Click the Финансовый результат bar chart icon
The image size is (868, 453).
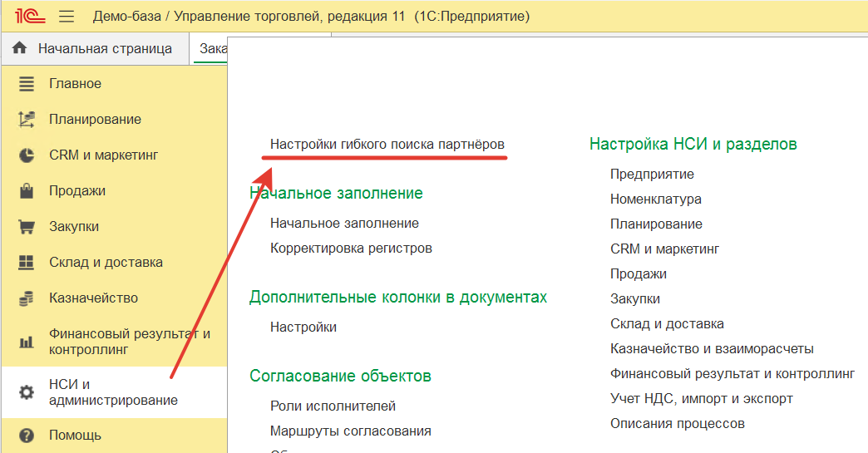pos(27,342)
